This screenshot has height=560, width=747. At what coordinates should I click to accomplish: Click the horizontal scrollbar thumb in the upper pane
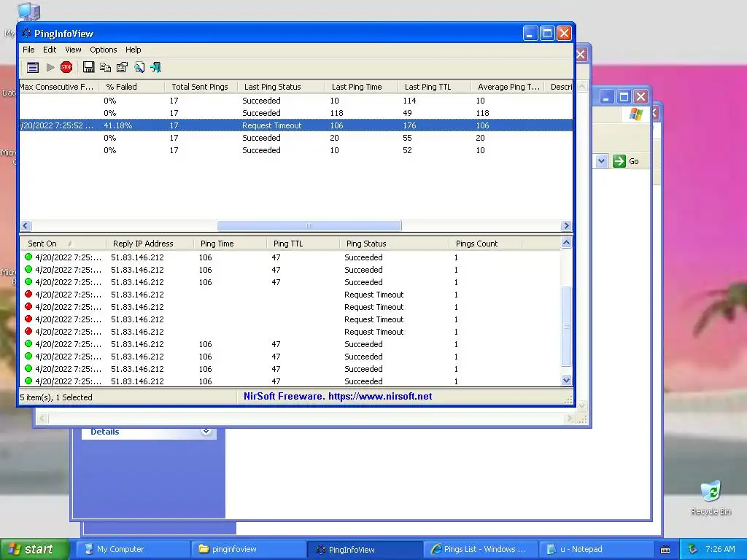pyautogui.click(x=309, y=226)
